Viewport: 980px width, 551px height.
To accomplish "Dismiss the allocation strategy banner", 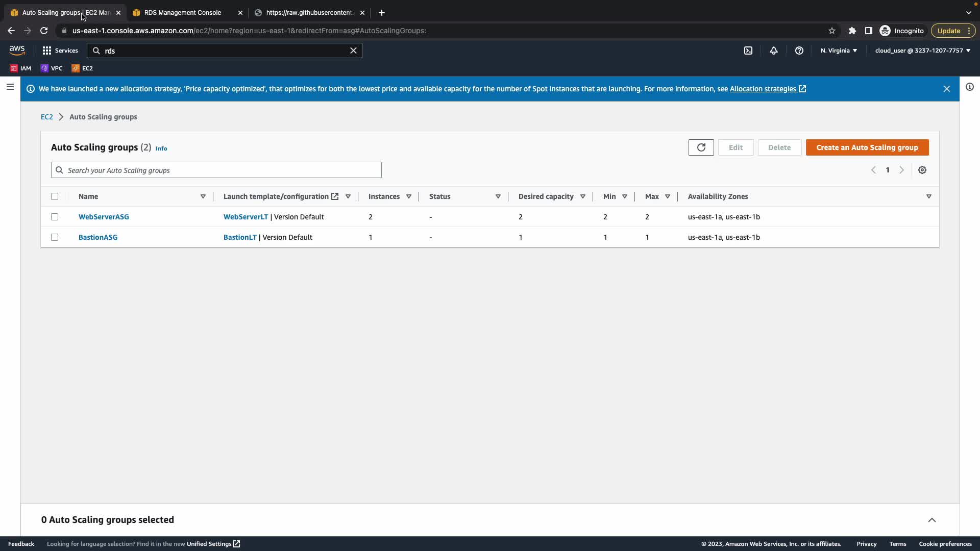I will (947, 89).
